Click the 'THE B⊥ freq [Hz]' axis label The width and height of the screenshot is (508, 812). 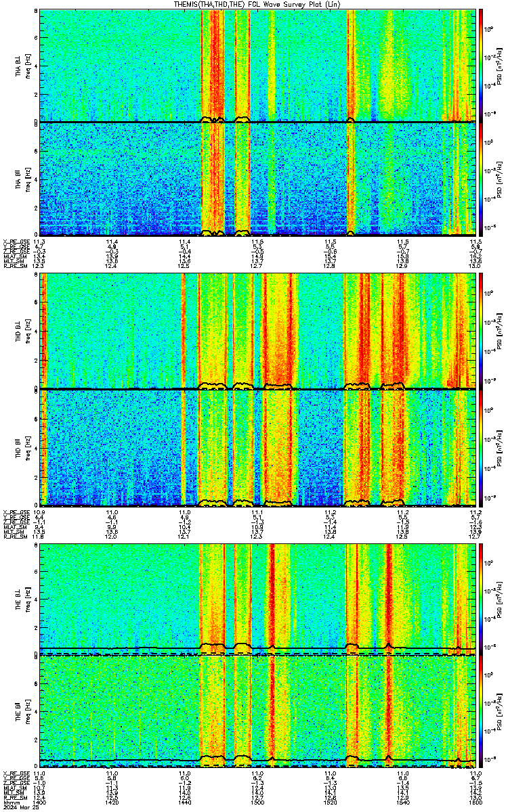tap(22, 599)
